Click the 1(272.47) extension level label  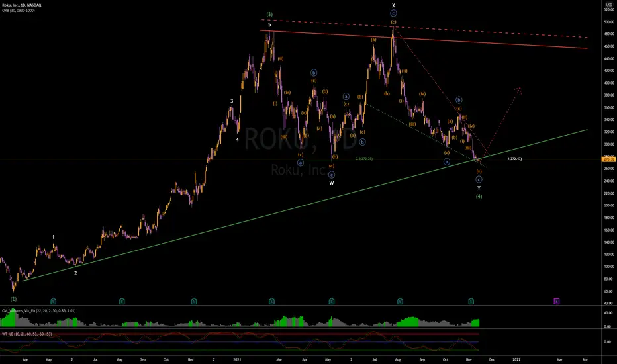tap(514, 159)
